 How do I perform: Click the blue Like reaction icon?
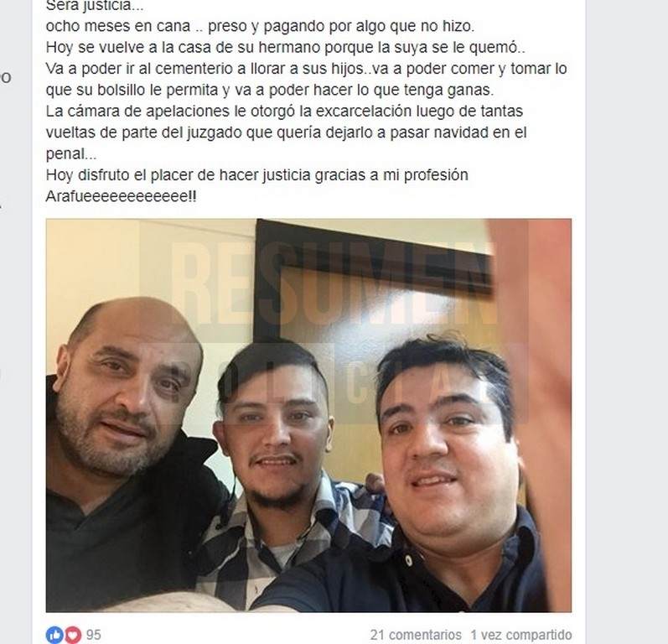(x=54, y=635)
